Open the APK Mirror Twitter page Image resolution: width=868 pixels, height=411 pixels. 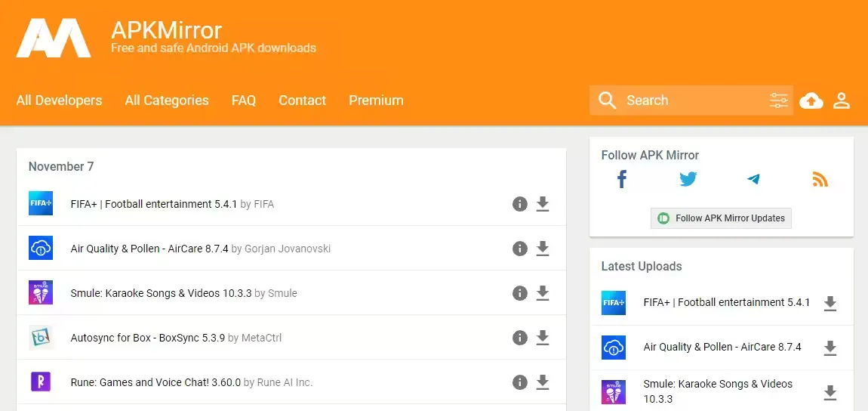click(x=688, y=180)
